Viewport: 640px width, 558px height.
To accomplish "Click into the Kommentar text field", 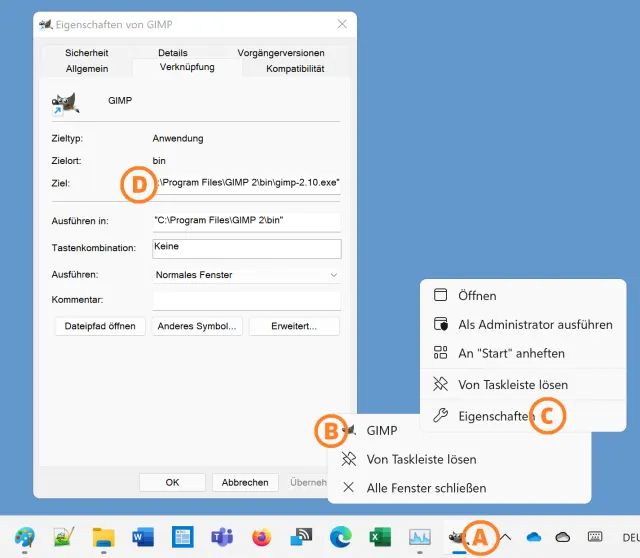I will coord(246,300).
